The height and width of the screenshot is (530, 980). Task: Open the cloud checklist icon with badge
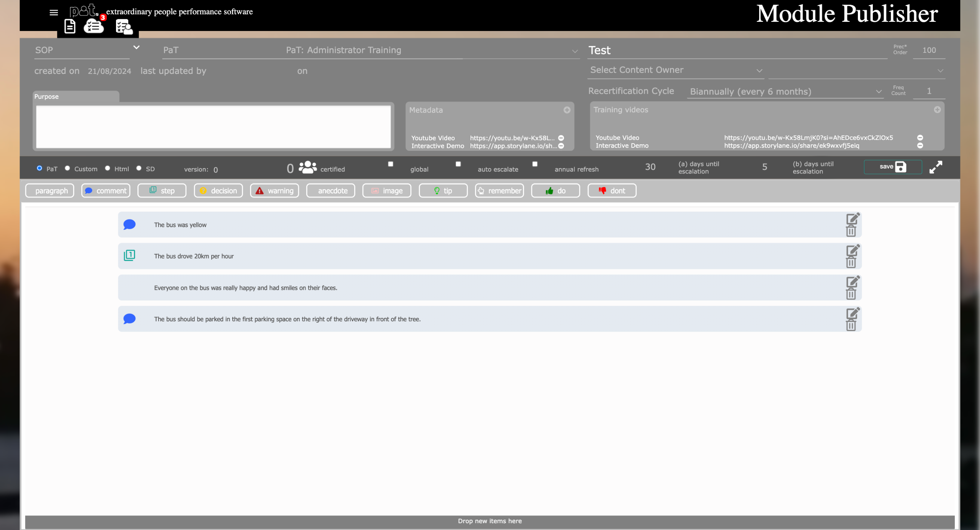click(x=94, y=26)
